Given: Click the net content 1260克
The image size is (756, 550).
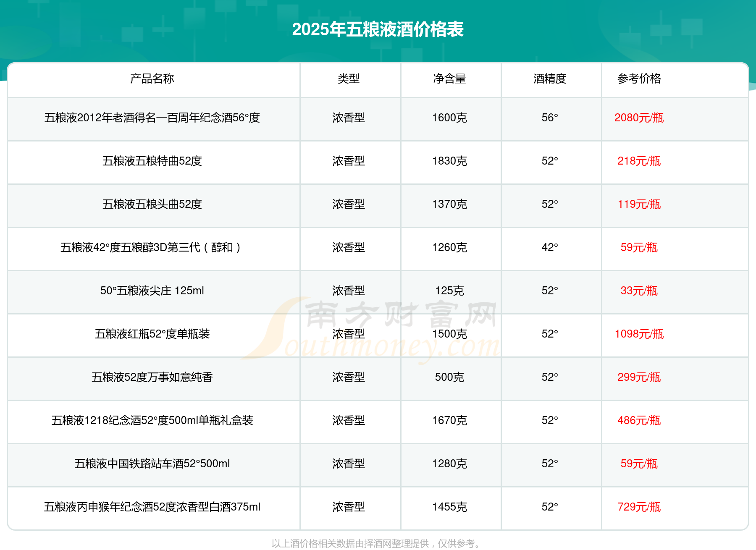Looking at the screenshot, I should 449,247.
